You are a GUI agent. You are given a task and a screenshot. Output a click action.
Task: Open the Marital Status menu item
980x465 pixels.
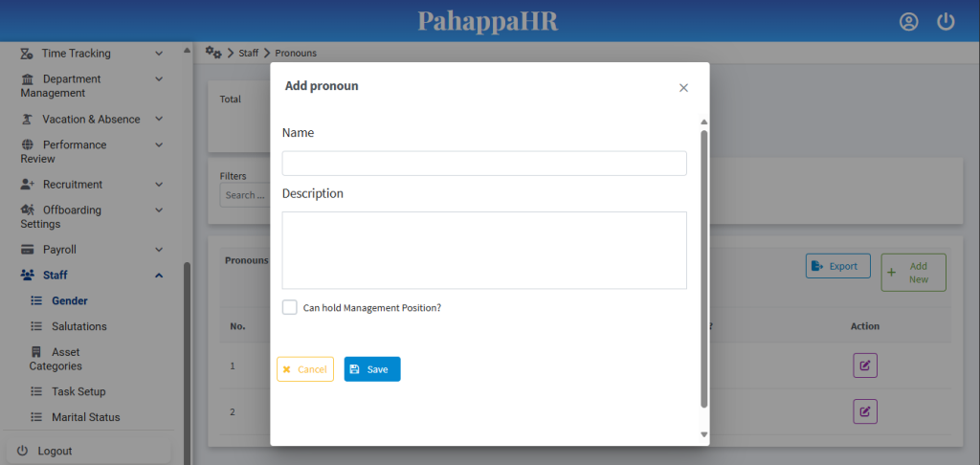pyautogui.click(x=85, y=417)
